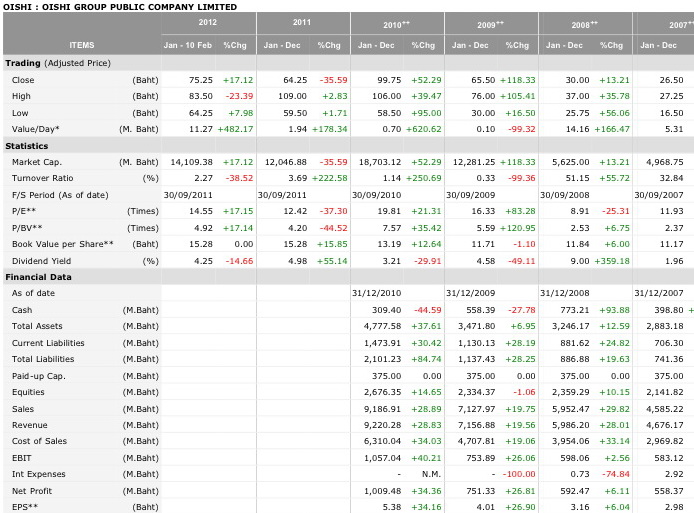Select the 2009 book value 11.71
This screenshot has height=513, width=694.
click(x=483, y=244)
